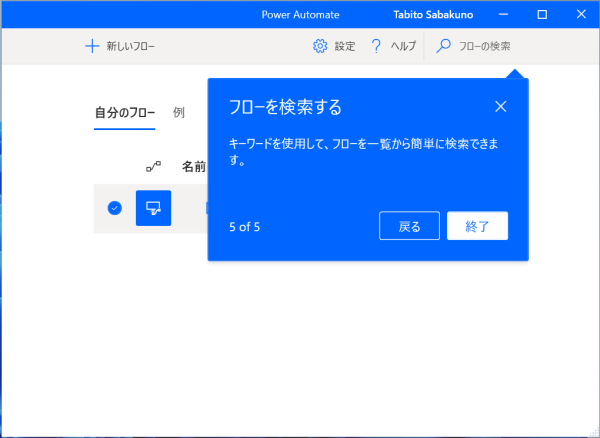
Task: Sort by the 名前 column header
Action: point(194,167)
